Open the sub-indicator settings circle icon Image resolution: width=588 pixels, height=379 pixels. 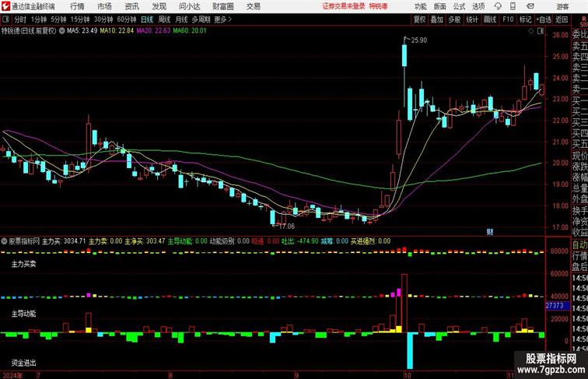[x=5, y=241]
